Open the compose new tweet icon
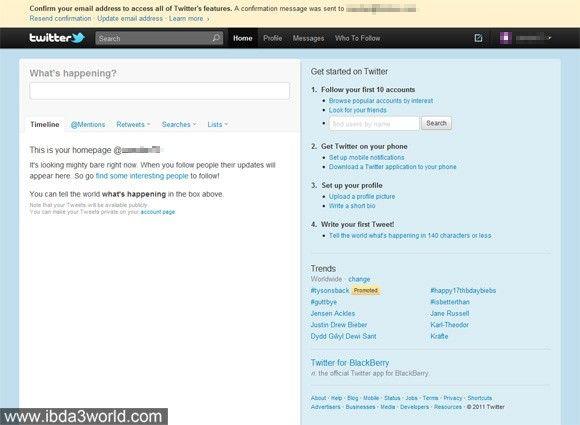580x425 pixels. 478,38
